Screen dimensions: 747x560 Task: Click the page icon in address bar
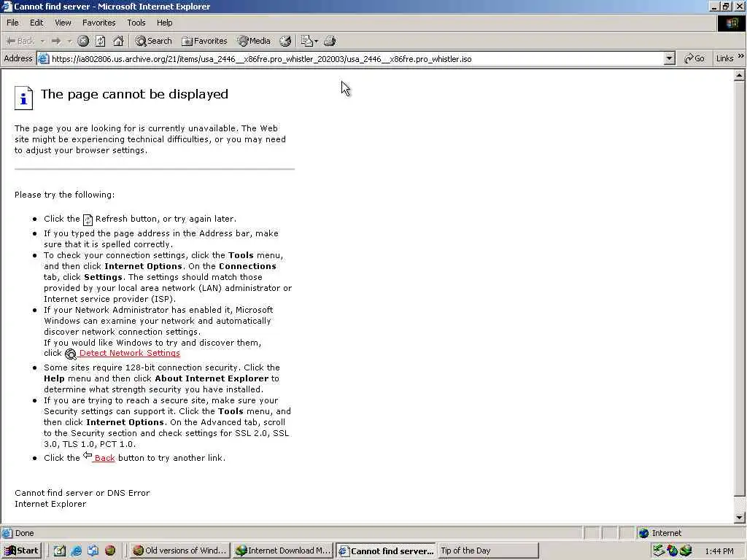[x=43, y=58]
